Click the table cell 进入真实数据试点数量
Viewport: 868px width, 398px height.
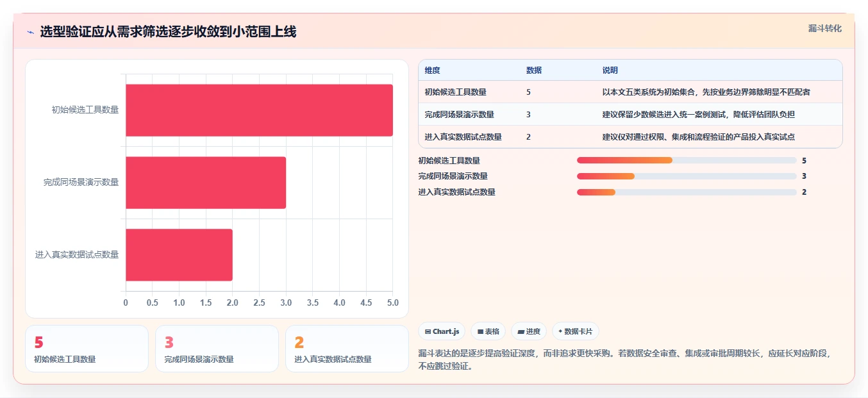pos(463,137)
